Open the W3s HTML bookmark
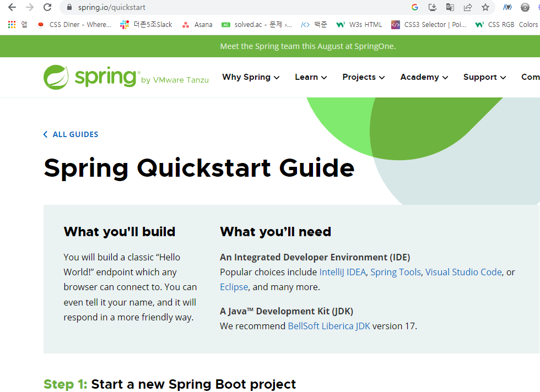The width and height of the screenshot is (540, 392). (x=359, y=24)
